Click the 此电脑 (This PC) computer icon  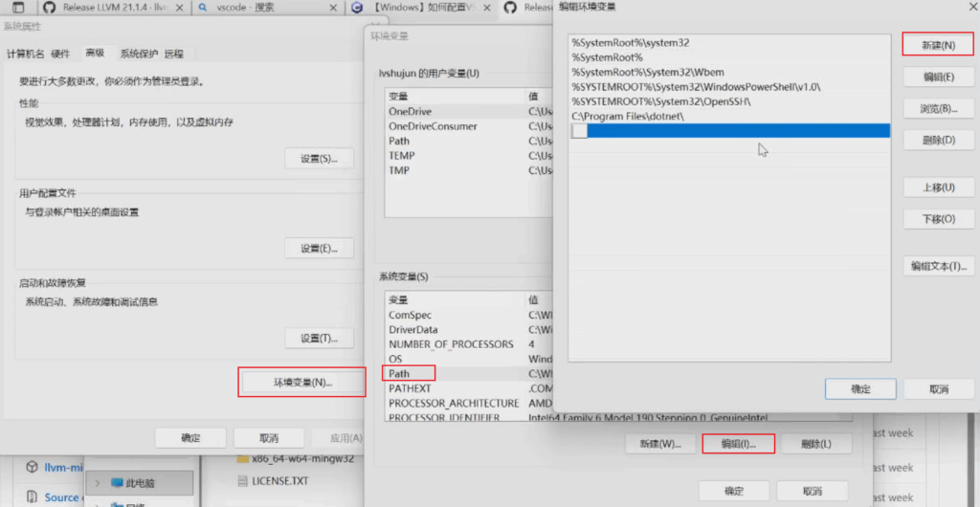[118, 482]
